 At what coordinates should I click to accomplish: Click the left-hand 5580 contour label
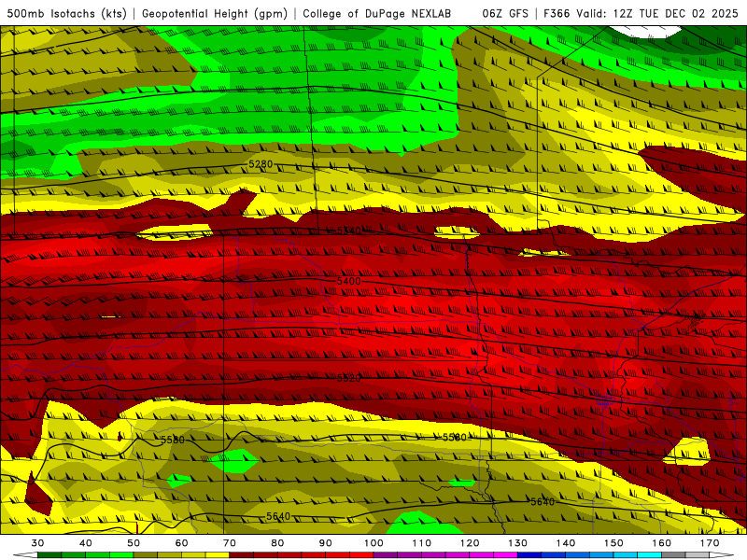(x=173, y=440)
